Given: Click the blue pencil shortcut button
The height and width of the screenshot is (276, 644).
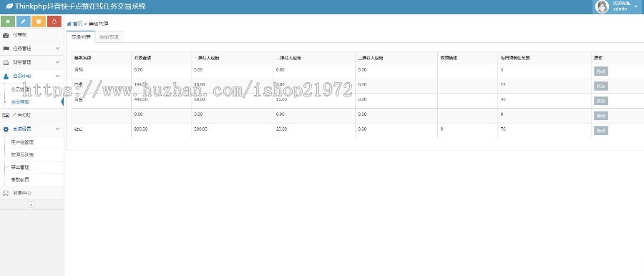Looking at the screenshot, I should [x=24, y=21].
